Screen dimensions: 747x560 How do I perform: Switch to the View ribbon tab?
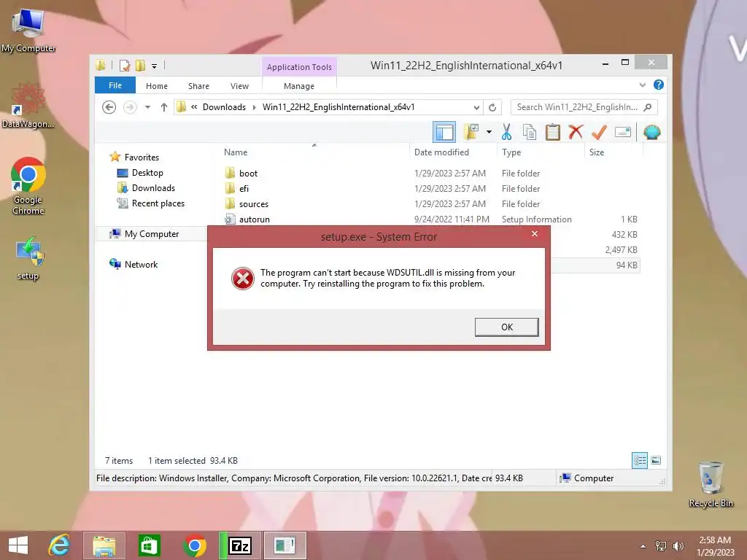coord(239,86)
